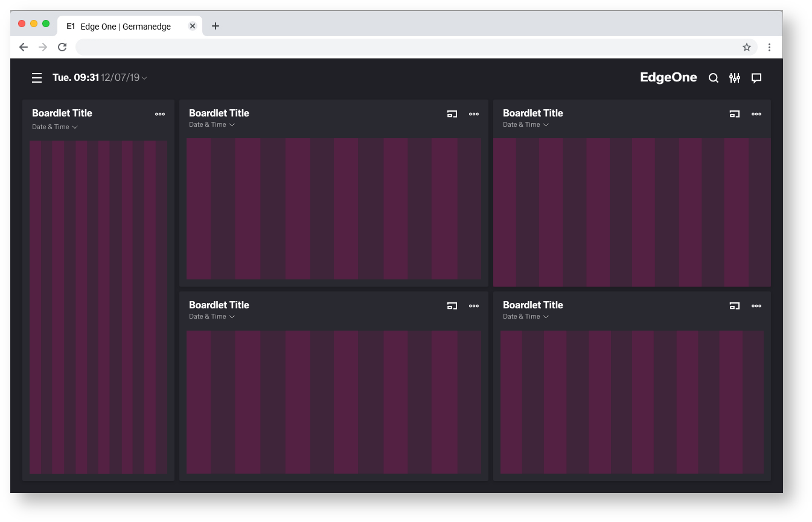Expand Date & Time on left narrow boardlet

(x=55, y=127)
